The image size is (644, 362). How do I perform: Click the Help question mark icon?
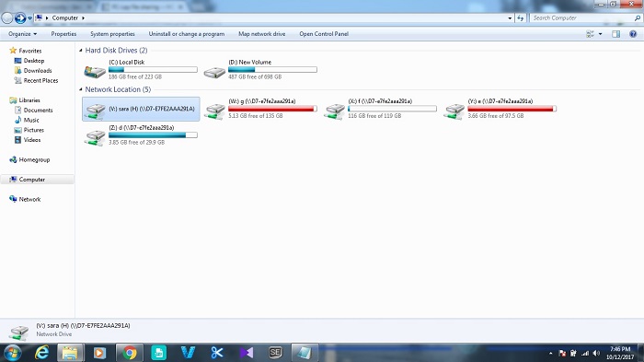(633, 34)
